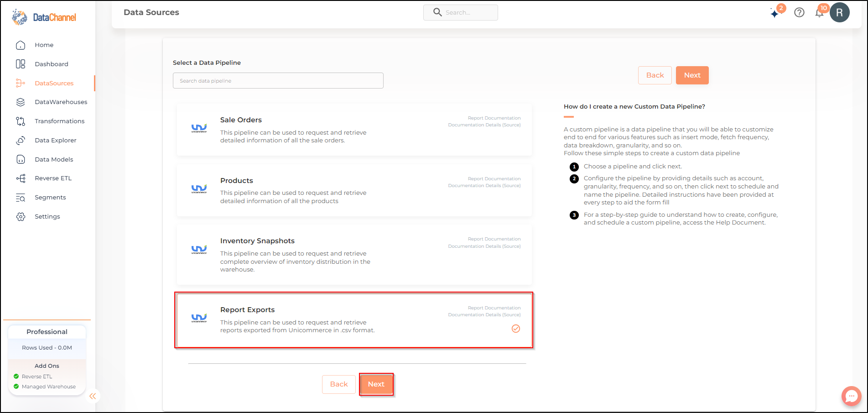Click the bottom Back button
This screenshot has width=868, height=413.
339,384
